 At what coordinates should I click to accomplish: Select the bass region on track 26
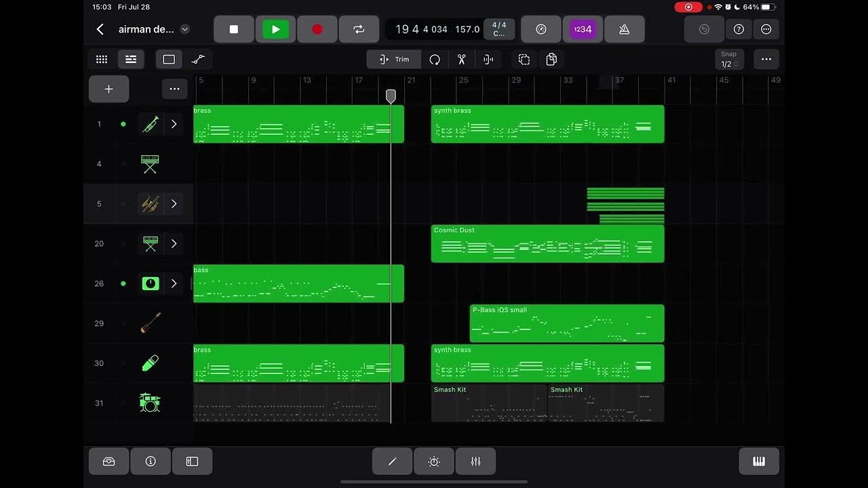[x=298, y=283]
